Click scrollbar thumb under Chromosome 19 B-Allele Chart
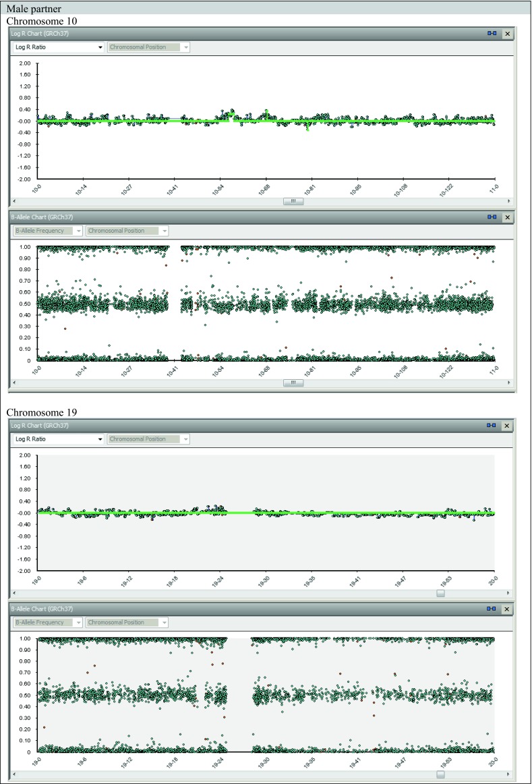532x784 pixels. coord(440,775)
